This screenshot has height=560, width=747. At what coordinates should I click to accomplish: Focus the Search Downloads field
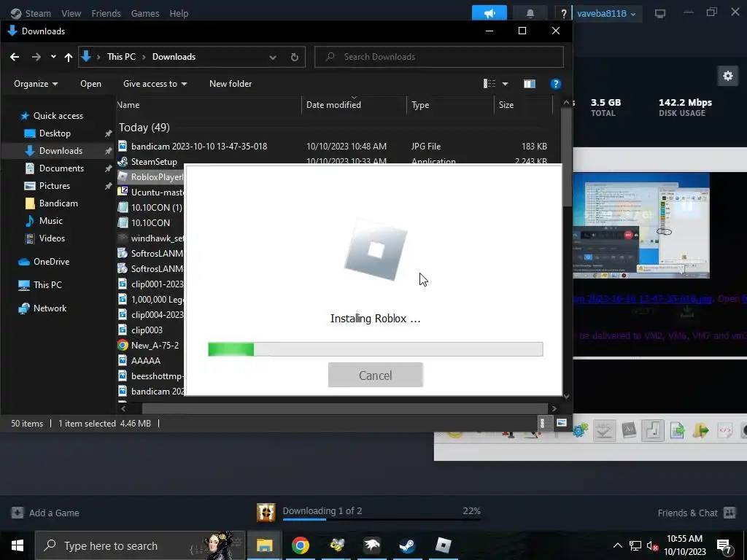tap(438, 57)
